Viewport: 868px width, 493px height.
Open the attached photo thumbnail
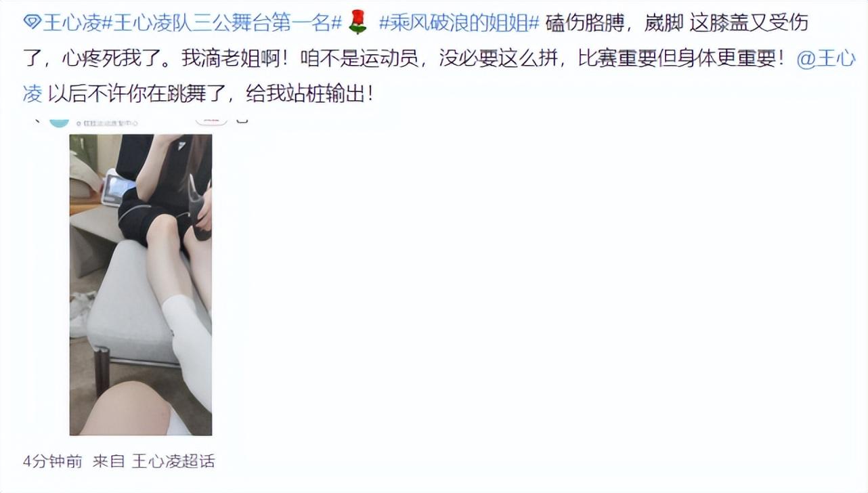tap(141, 284)
